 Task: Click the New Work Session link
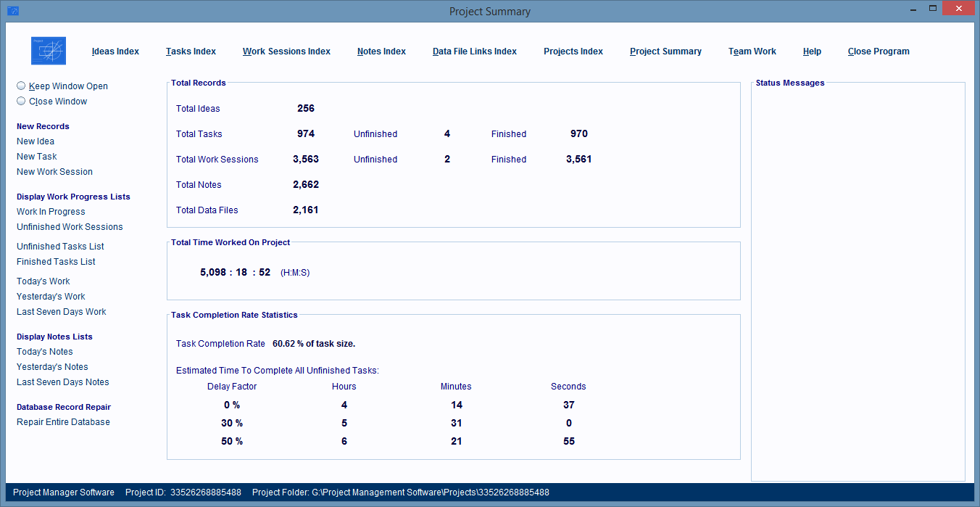pyautogui.click(x=54, y=172)
